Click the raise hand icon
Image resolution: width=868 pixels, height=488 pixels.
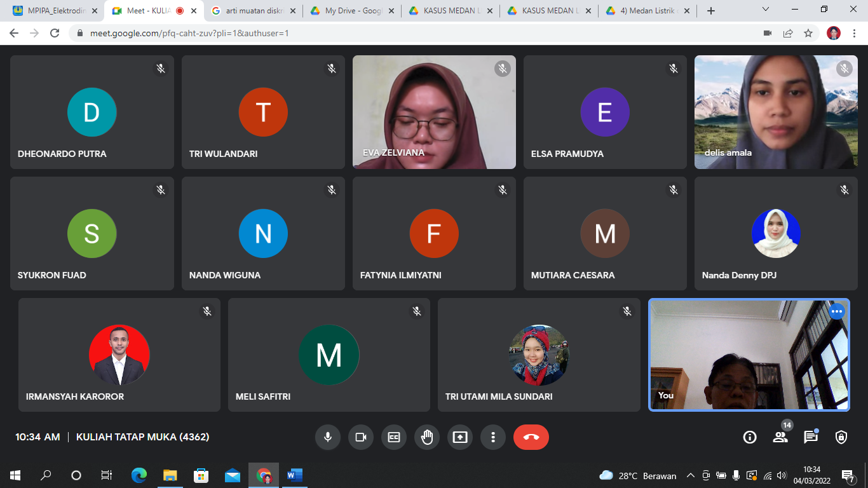click(x=427, y=437)
